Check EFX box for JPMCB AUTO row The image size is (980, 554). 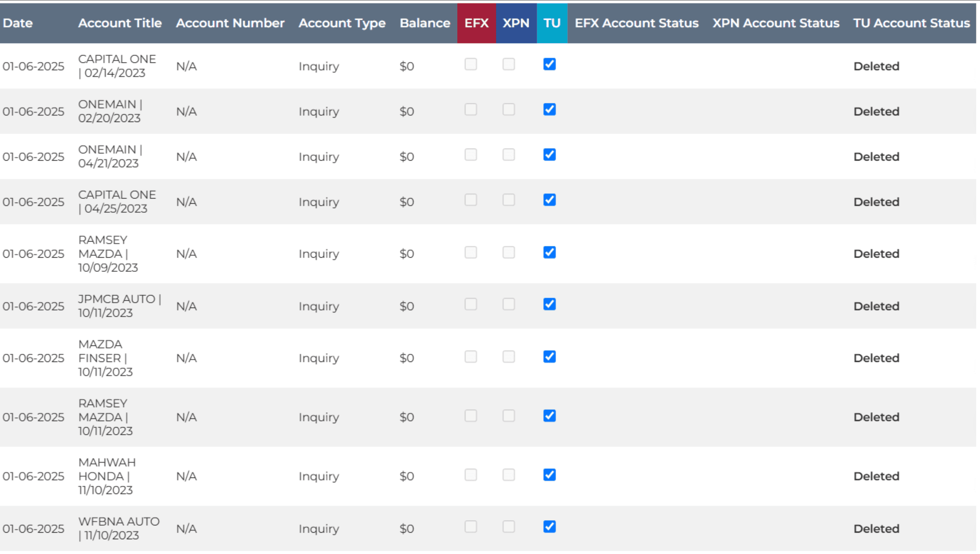(x=471, y=304)
